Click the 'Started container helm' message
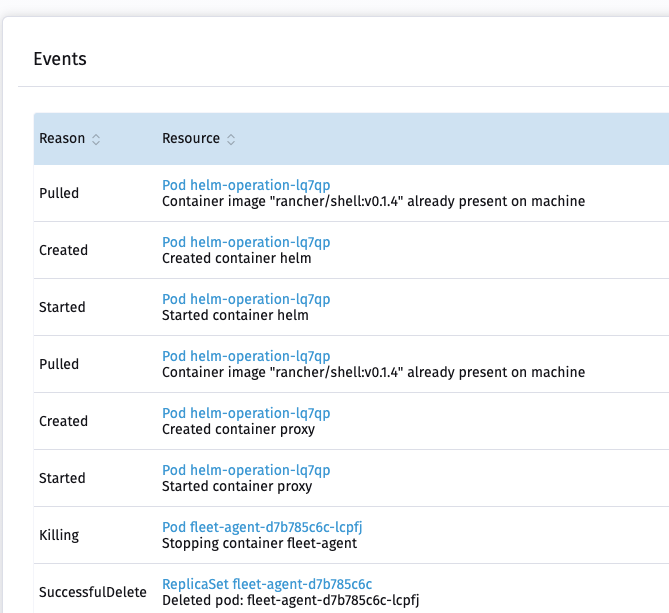The height and width of the screenshot is (613, 669). point(235,316)
